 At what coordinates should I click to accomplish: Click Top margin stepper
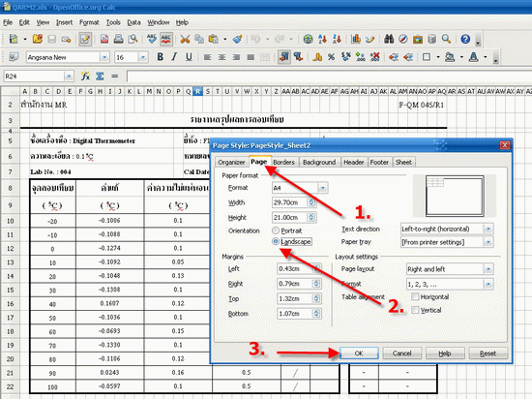316,299
